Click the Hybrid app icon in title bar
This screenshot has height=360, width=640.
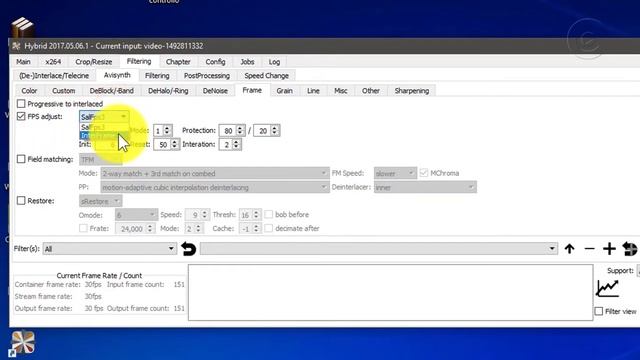pos(16,46)
